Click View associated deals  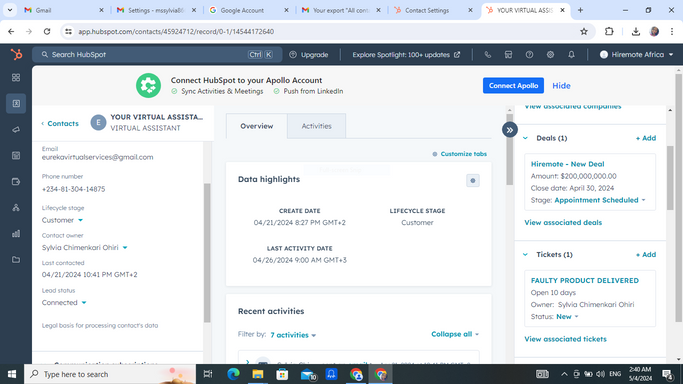click(x=563, y=222)
